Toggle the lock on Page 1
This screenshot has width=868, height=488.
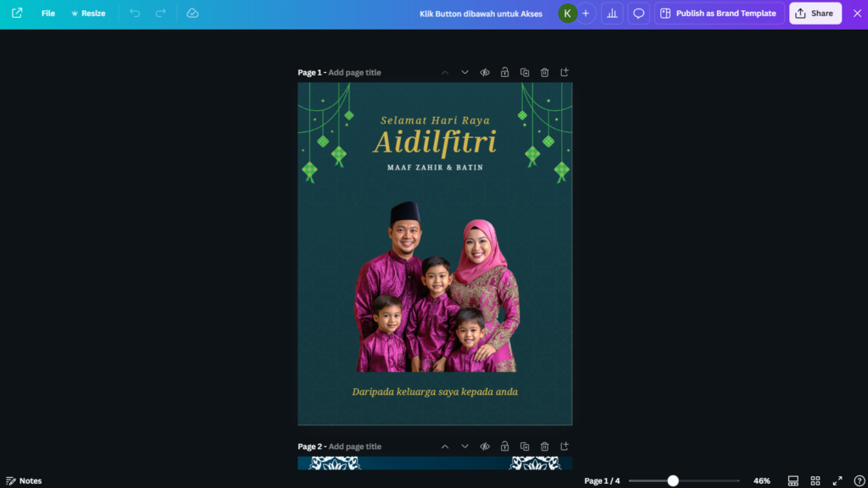pos(504,73)
